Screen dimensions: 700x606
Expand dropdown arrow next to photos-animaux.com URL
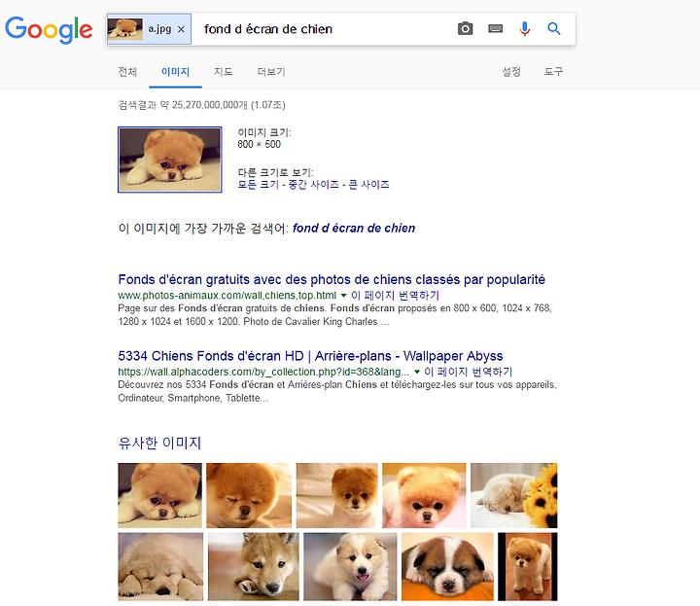(343, 295)
